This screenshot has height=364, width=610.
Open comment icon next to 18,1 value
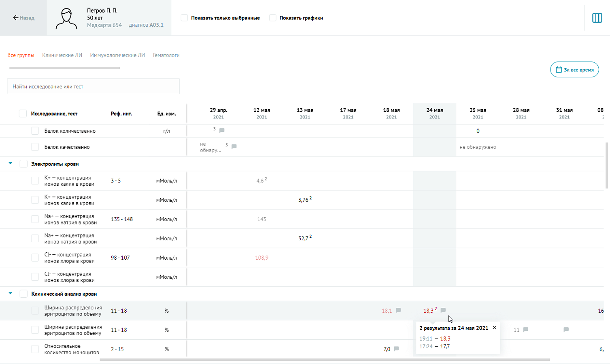click(398, 311)
